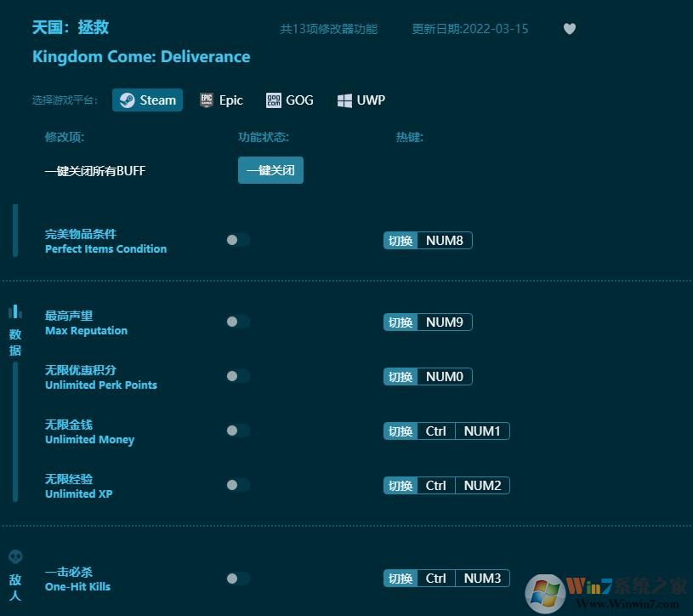The image size is (693, 616).
Task: Toggle Unlimited Perk Points on
Action: tap(237, 376)
